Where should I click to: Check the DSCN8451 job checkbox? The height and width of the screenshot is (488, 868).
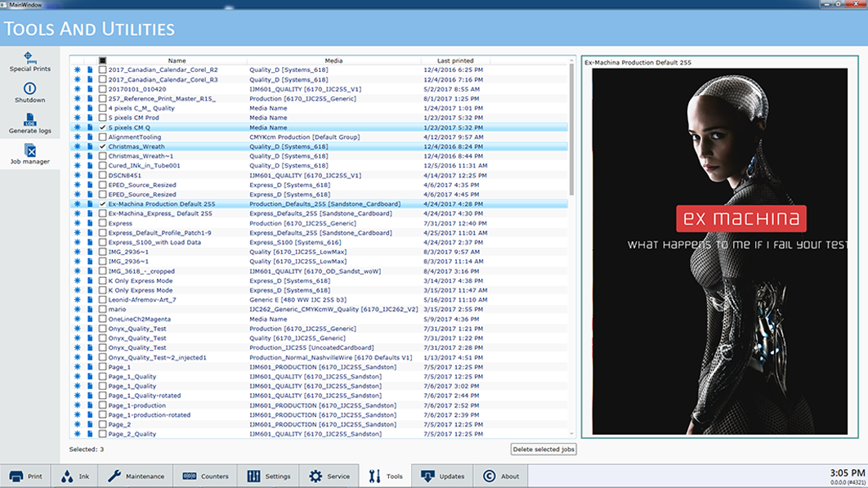[x=102, y=175]
